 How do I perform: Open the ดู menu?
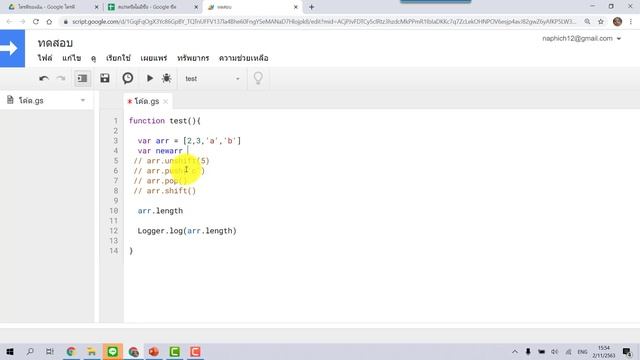pyautogui.click(x=93, y=58)
